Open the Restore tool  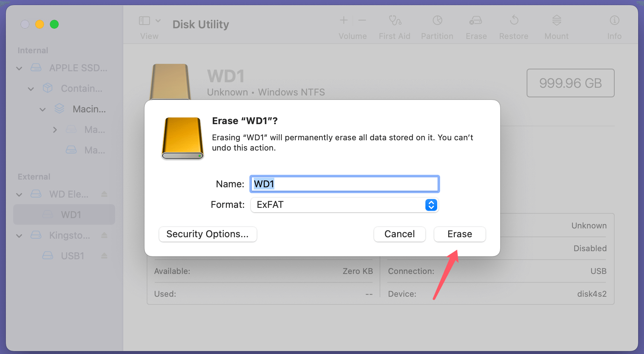(x=513, y=26)
